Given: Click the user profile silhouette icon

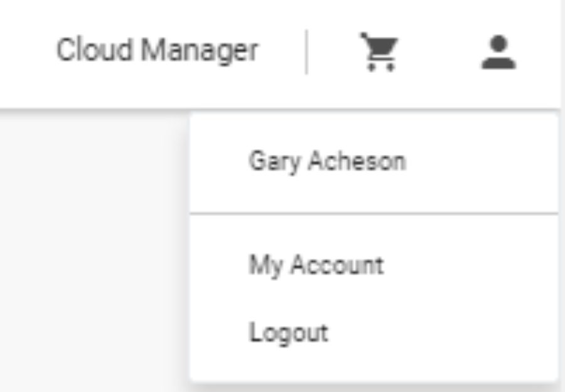Looking at the screenshot, I should tap(498, 52).
